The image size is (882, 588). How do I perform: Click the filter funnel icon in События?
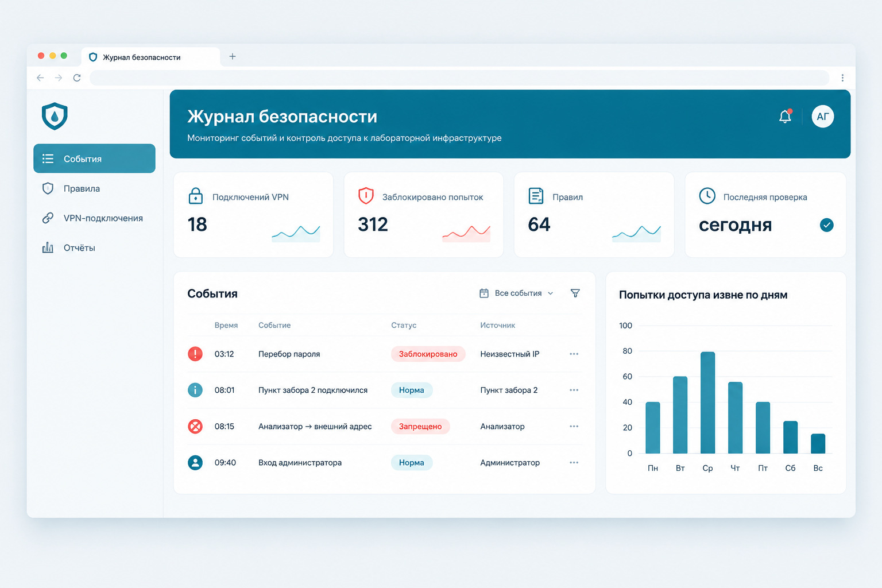click(575, 293)
